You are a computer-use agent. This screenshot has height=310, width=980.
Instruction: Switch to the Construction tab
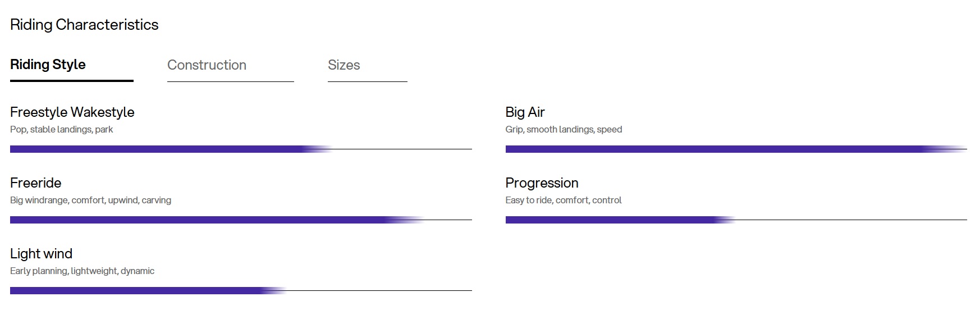(207, 65)
